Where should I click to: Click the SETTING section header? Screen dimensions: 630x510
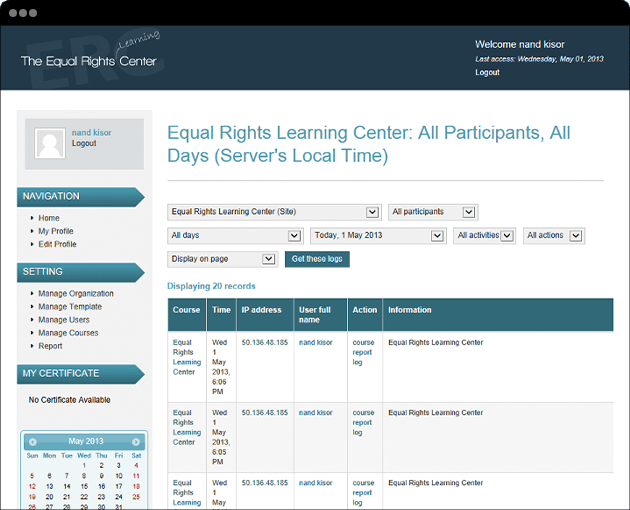point(80,272)
